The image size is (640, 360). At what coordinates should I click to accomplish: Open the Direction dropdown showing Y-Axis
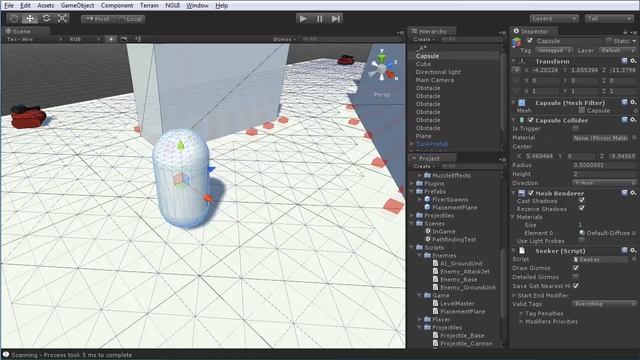604,182
